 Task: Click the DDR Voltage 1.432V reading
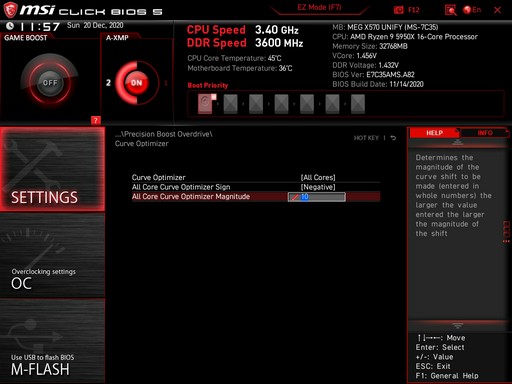[x=365, y=65]
